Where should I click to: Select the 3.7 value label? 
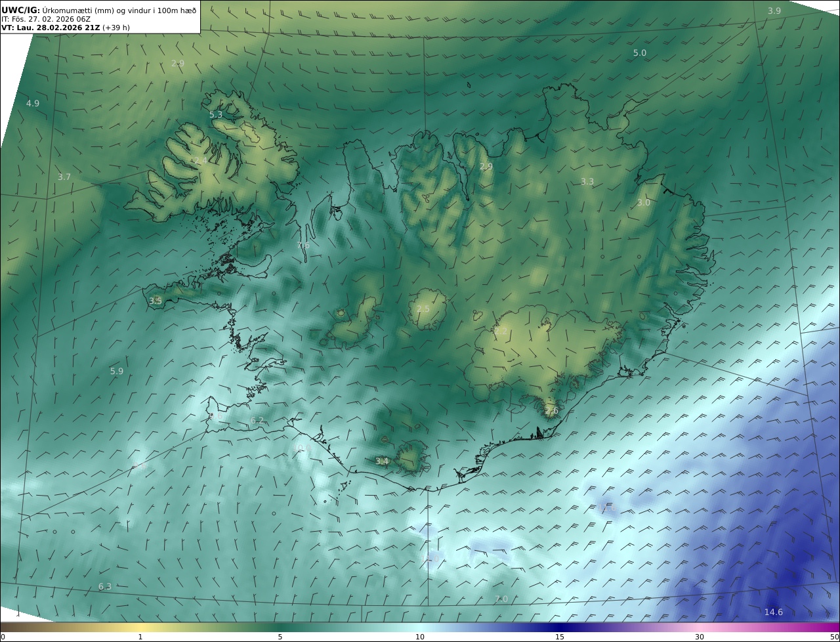click(64, 177)
